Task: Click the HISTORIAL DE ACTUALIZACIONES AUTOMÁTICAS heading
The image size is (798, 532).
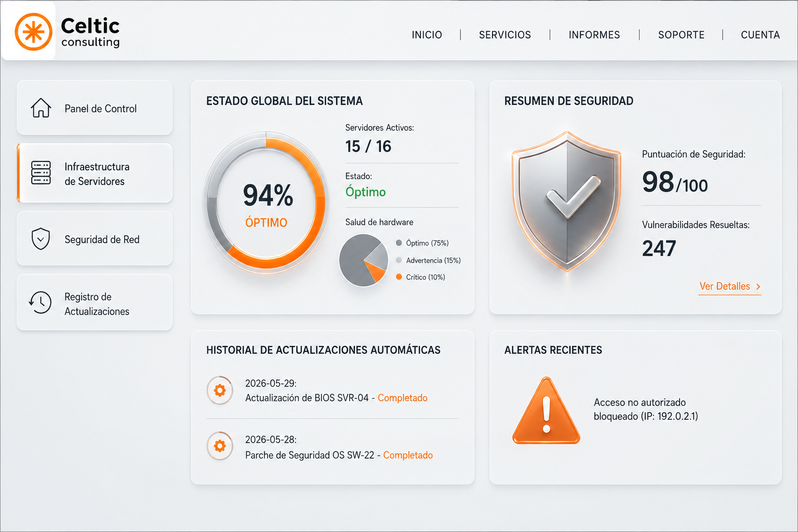Action: [x=323, y=350]
